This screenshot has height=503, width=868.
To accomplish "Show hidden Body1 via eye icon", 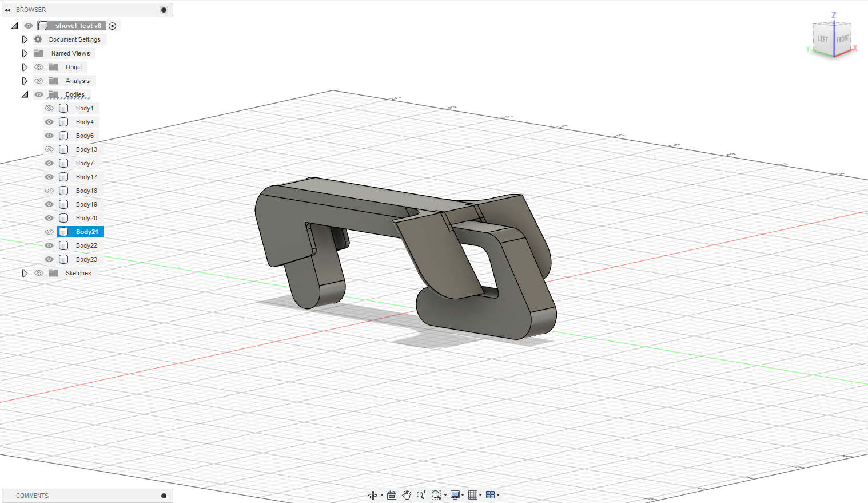I will point(49,108).
